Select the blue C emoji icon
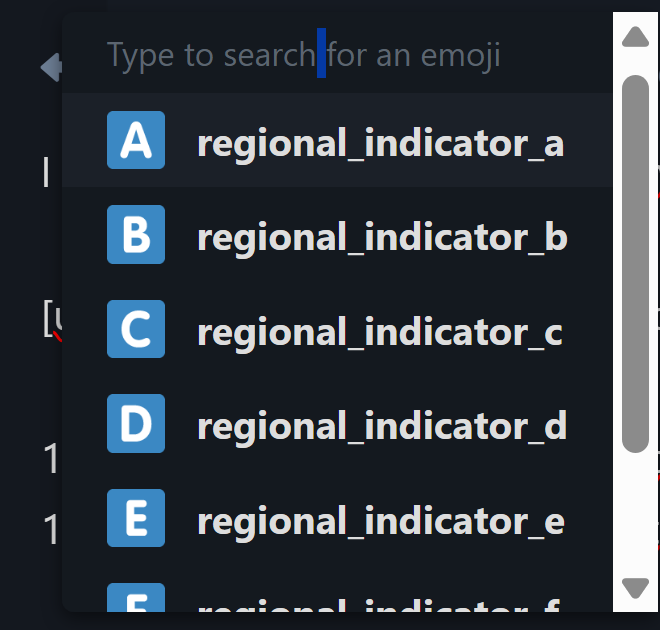 135,329
